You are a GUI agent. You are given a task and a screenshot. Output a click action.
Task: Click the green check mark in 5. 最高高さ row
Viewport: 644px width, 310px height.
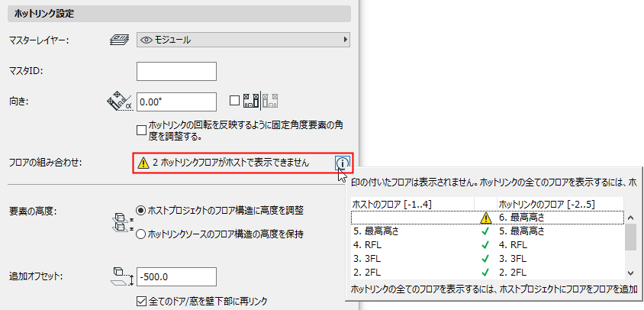485,231
